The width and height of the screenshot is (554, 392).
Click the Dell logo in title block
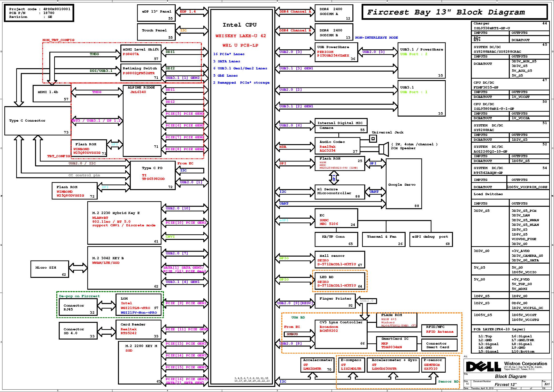(483, 366)
